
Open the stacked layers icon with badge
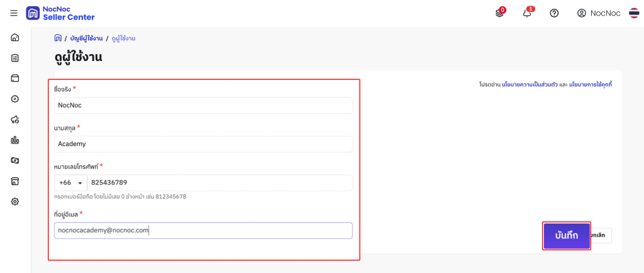(x=500, y=13)
